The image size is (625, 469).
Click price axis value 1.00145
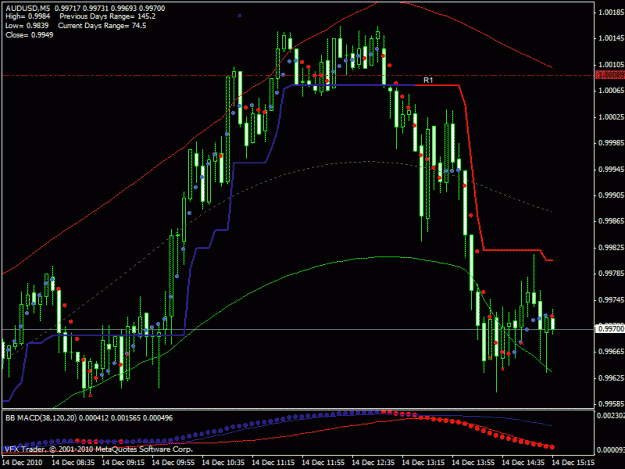[x=611, y=38]
